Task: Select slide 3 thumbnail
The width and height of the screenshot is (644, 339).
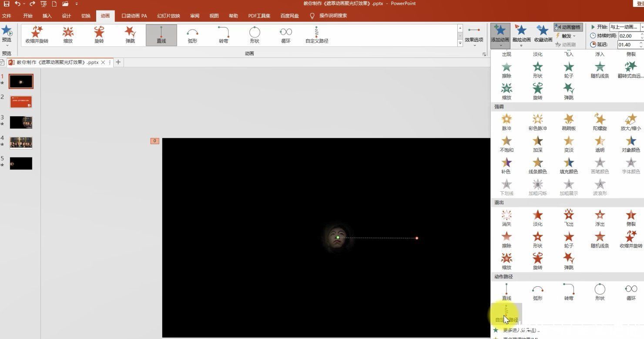Action: [x=21, y=122]
